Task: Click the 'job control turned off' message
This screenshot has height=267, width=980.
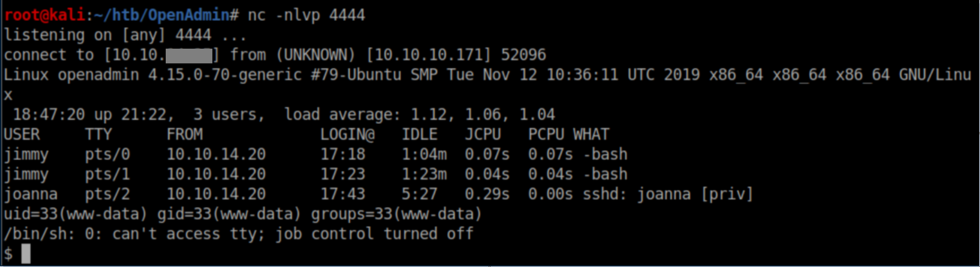Action: [x=374, y=234]
